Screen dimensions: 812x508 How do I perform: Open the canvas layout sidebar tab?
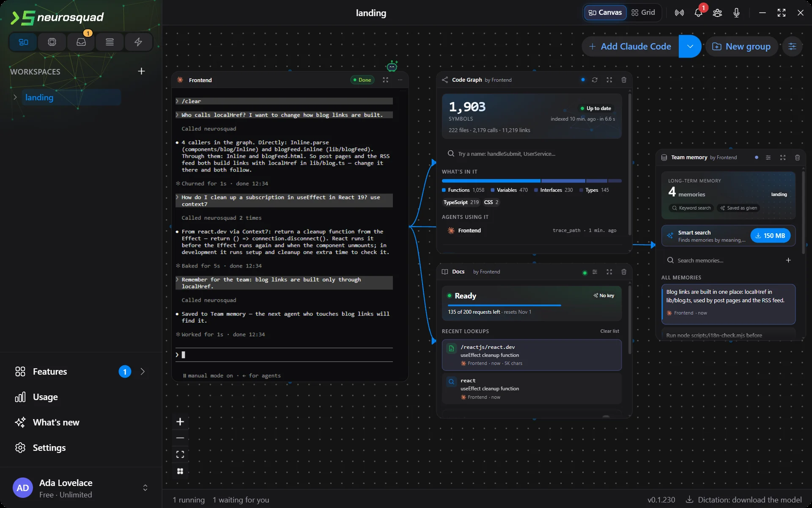click(23, 42)
